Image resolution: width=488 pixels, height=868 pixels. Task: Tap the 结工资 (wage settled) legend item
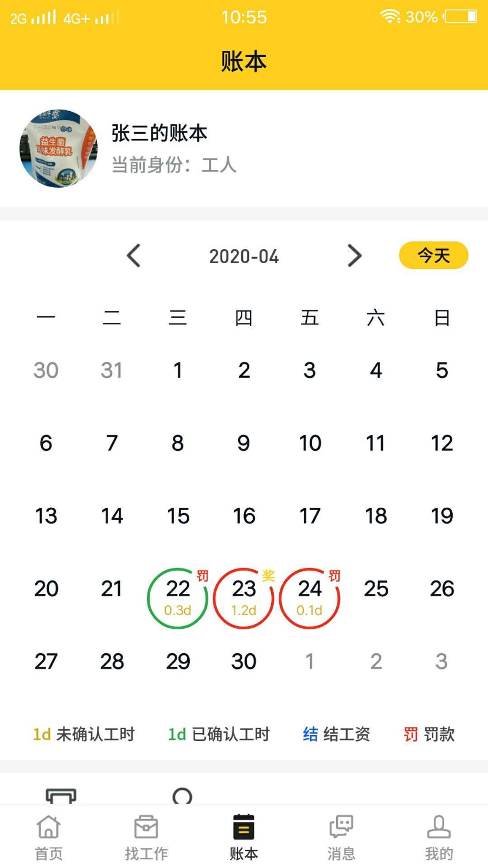tap(336, 734)
